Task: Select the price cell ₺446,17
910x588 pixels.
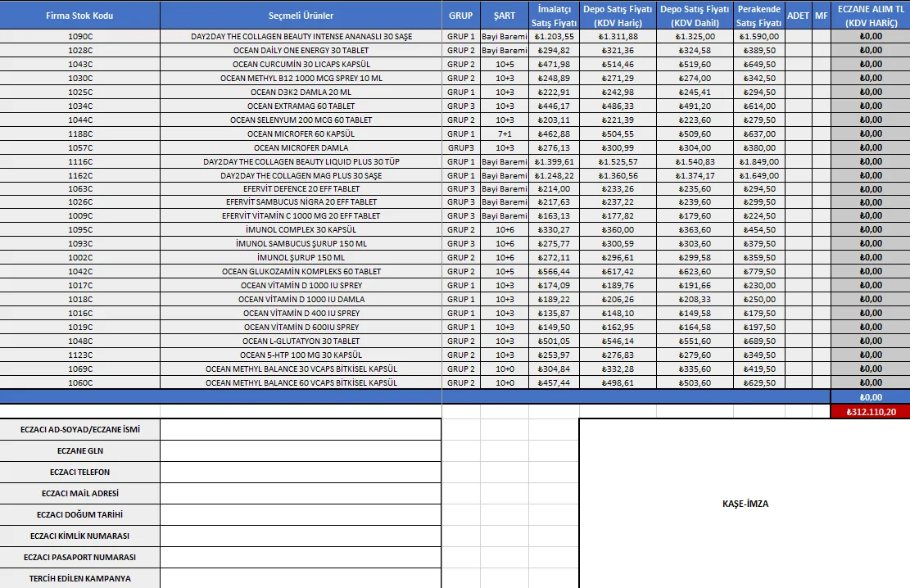Action: coord(554,106)
